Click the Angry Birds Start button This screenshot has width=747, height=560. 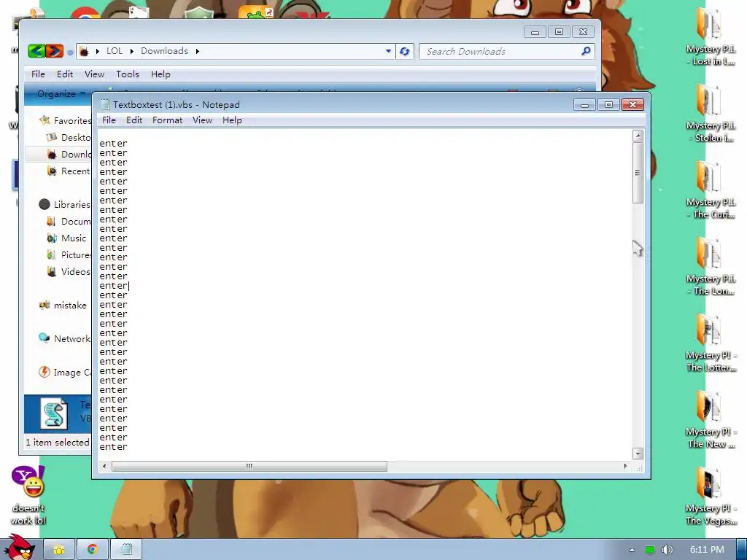(x=20, y=547)
